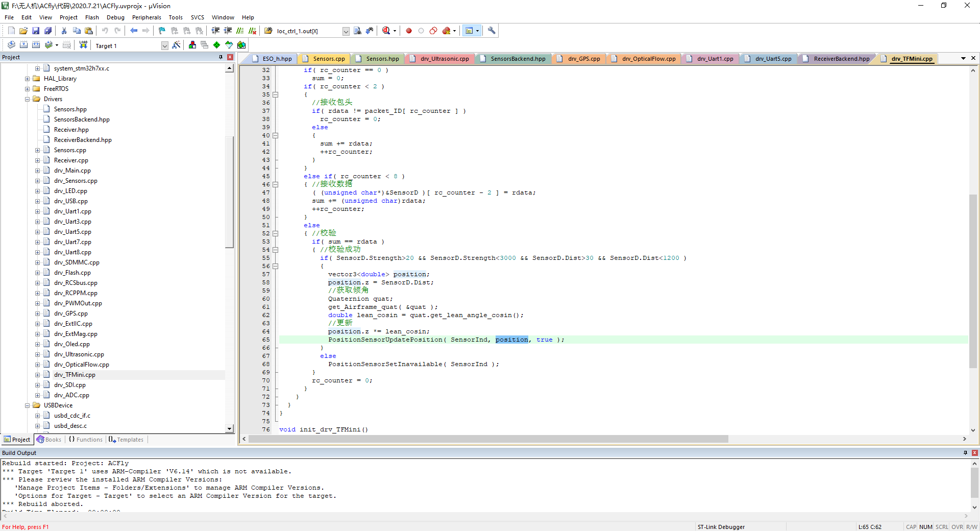Viewport: 980px width, 531px height.
Task: Translate the current file
Action: tap(11, 45)
